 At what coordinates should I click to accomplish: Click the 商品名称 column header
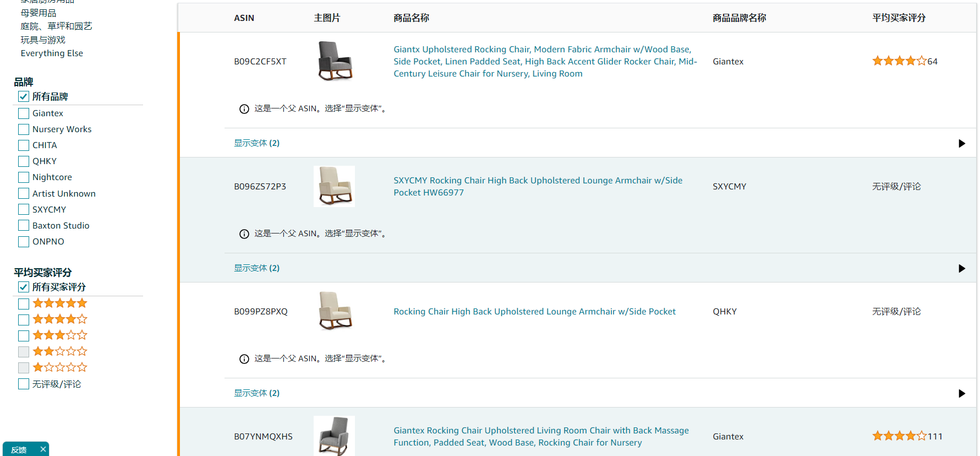tap(412, 18)
